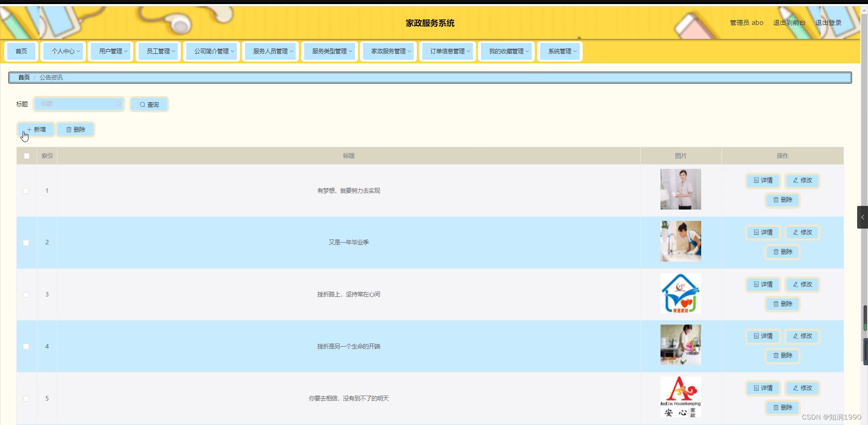868x425 pixels.
Task: Expand the 用户管理 dropdown menu
Action: pyautogui.click(x=111, y=51)
